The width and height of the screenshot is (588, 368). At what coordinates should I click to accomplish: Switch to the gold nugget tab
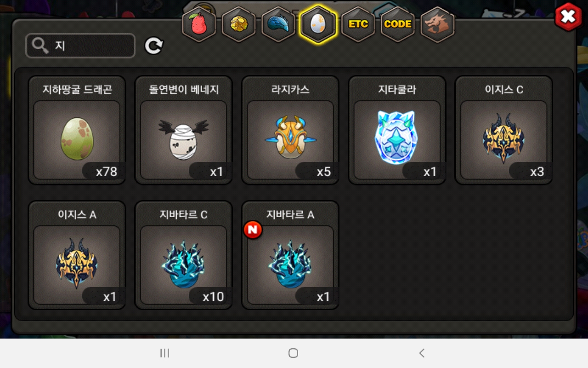[239, 24]
